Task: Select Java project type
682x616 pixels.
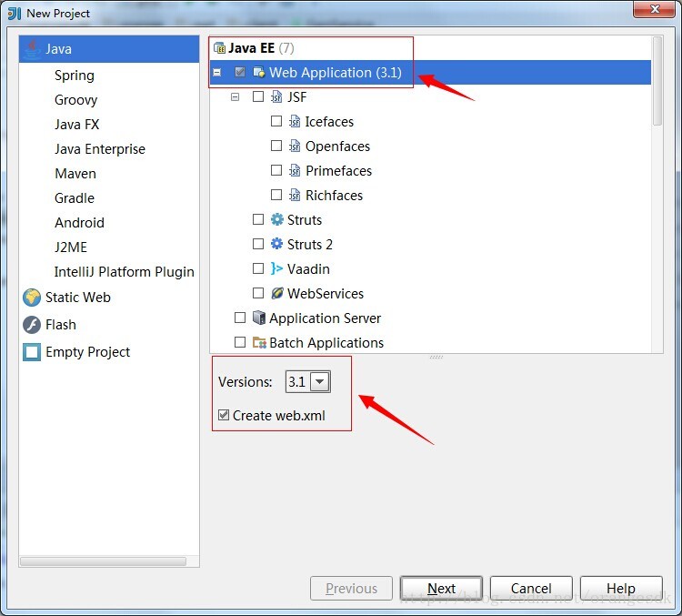Action: pyautogui.click(x=109, y=49)
